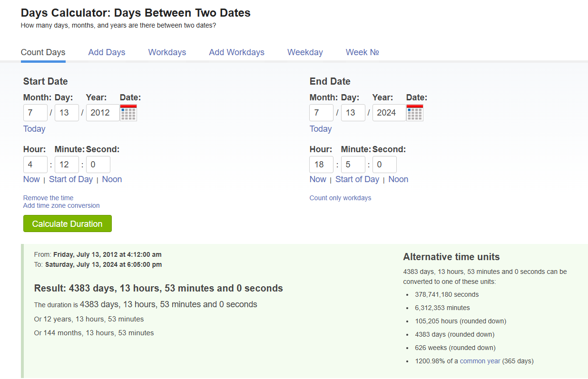Focus the Start Date hour field
Image resolution: width=588 pixels, height=379 pixels.
point(35,165)
